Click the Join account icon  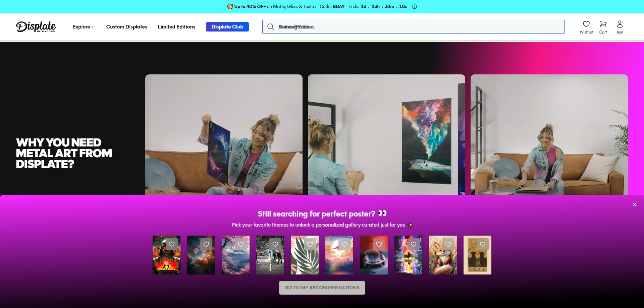click(x=620, y=27)
